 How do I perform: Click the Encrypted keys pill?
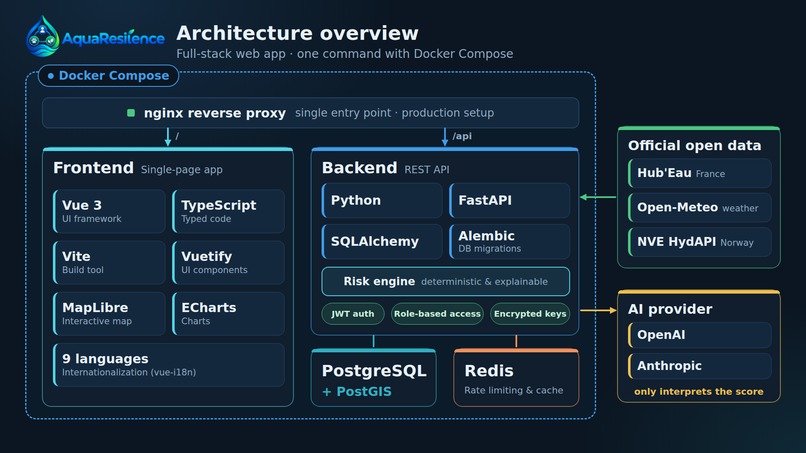coord(530,314)
